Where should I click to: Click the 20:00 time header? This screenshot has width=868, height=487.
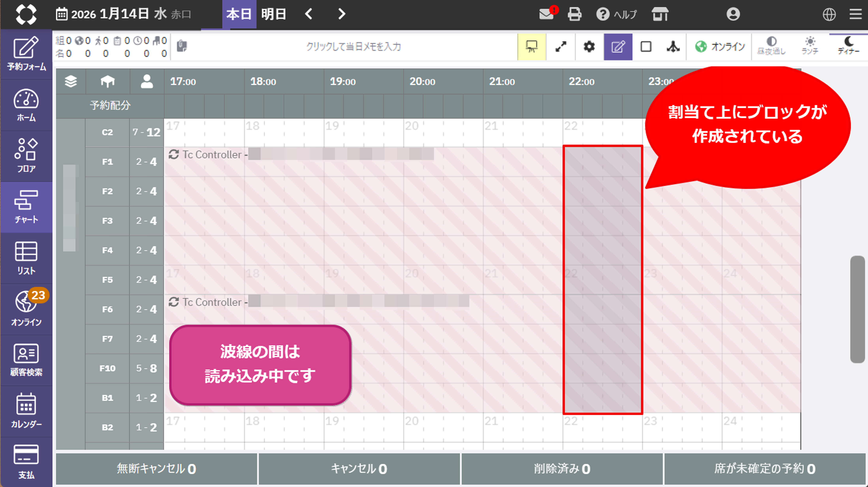[x=422, y=82]
